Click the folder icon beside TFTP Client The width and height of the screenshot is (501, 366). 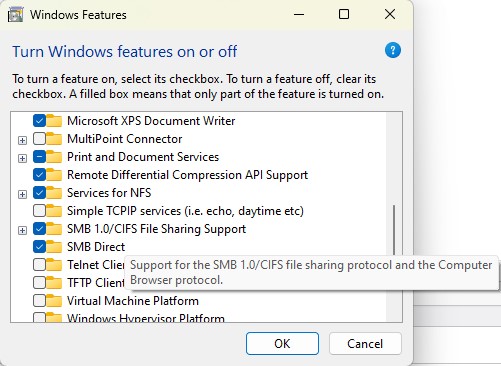pos(54,283)
